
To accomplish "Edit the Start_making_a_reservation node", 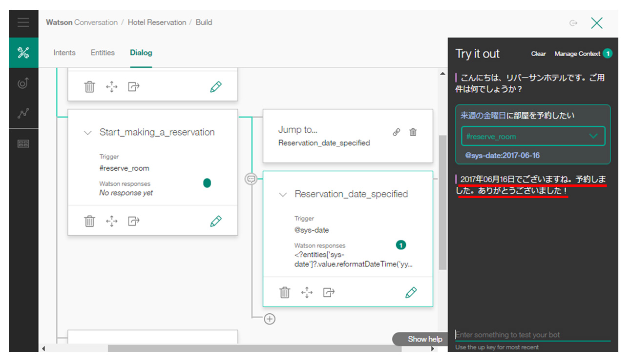I will pyautogui.click(x=215, y=221).
